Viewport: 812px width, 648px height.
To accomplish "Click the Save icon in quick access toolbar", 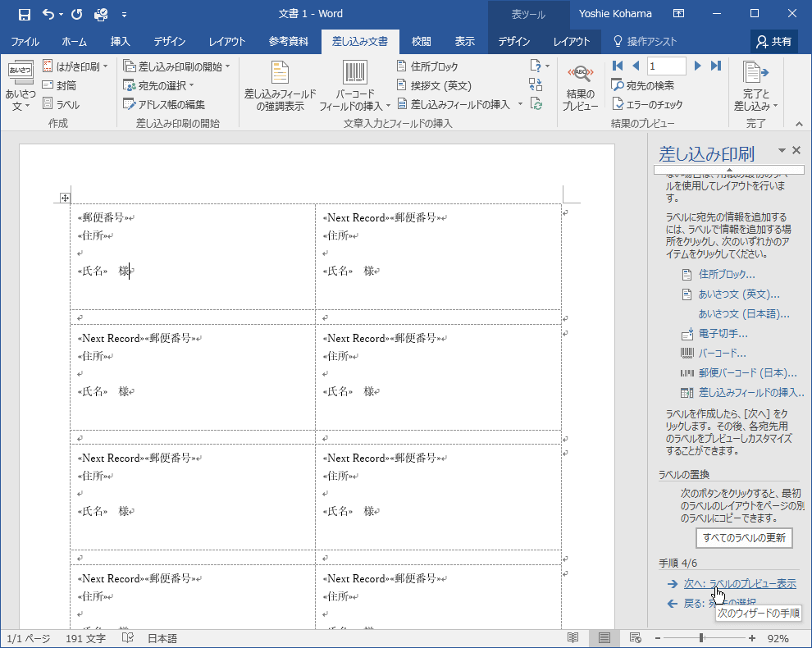I will pyautogui.click(x=25, y=14).
